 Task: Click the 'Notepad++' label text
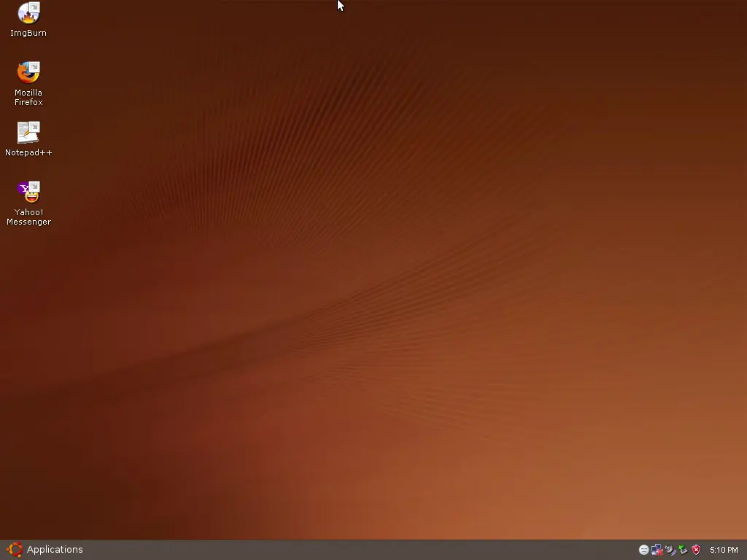click(x=28, y=152)
